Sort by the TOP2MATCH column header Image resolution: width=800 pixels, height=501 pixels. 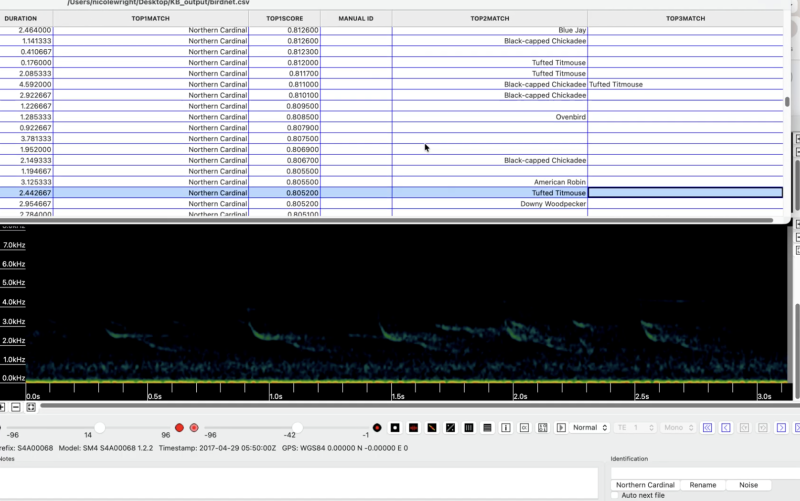[x=490, y=18]
